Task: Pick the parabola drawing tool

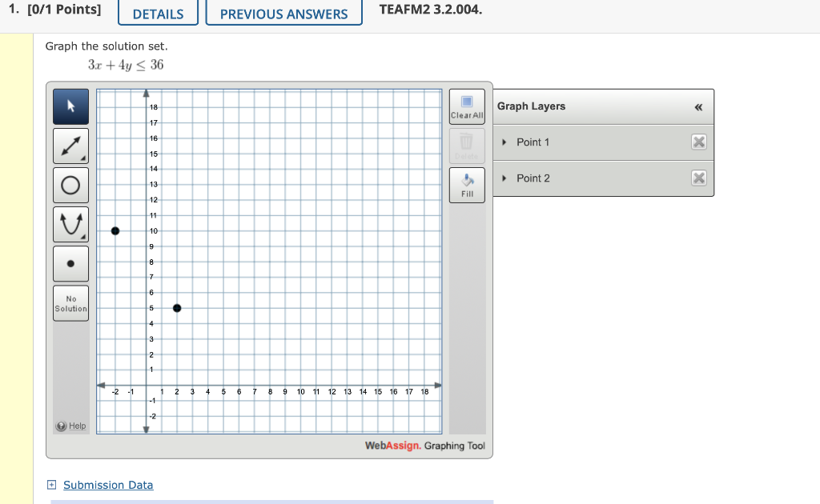Action: 70,224
